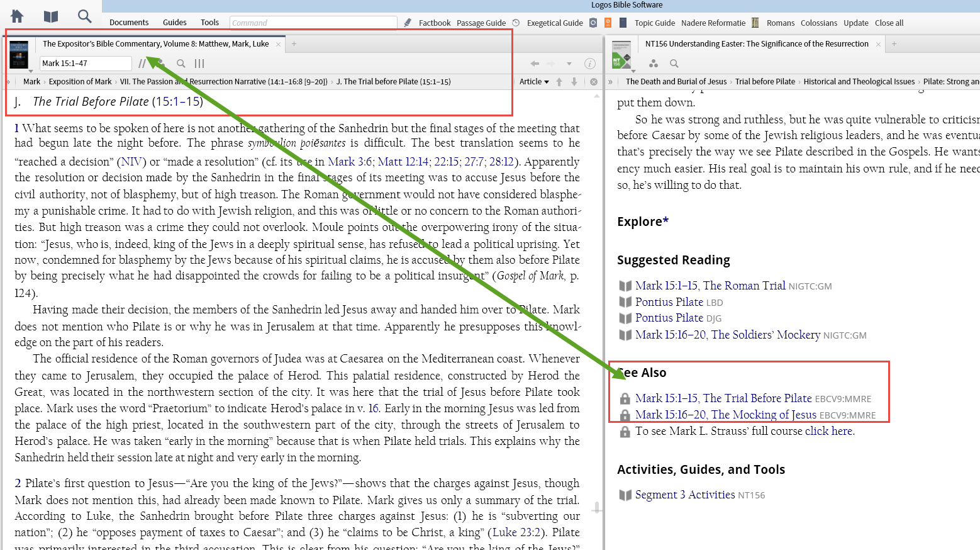The image size is (980, 550).
Task: Select the NT156 Understanding Easter tab
Action: (757, 44)
